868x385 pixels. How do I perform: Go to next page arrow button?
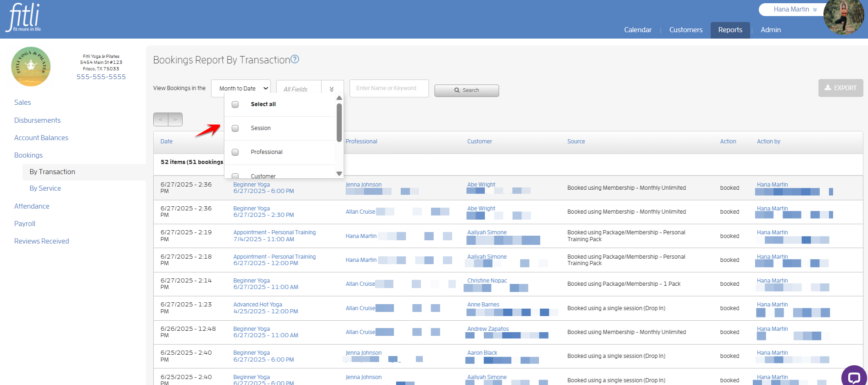(175, 119)
